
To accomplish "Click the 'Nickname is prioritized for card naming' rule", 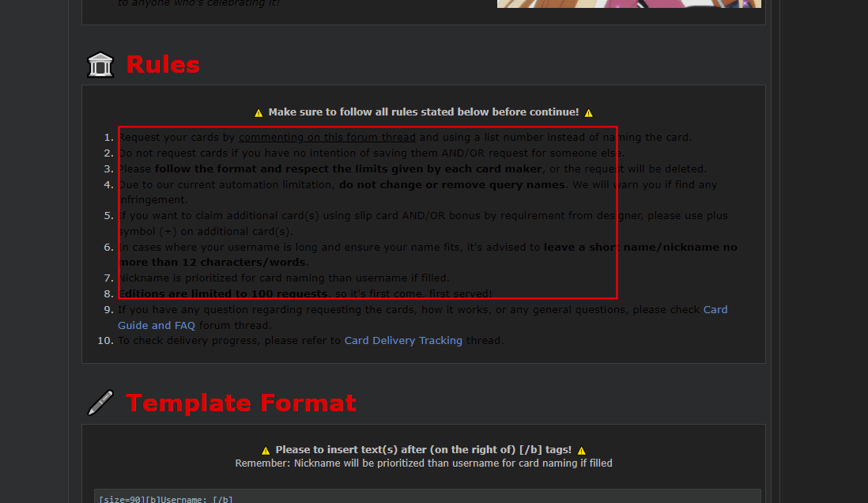I will tap(283, 278).
